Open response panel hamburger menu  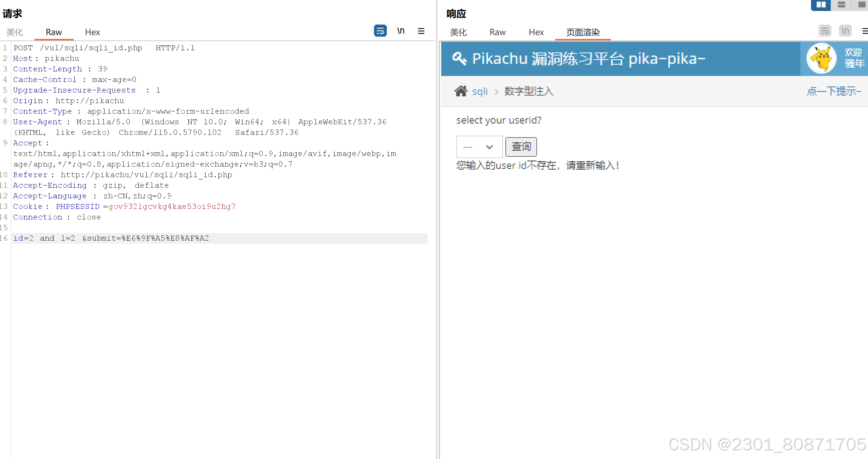(x=865, y=31)
